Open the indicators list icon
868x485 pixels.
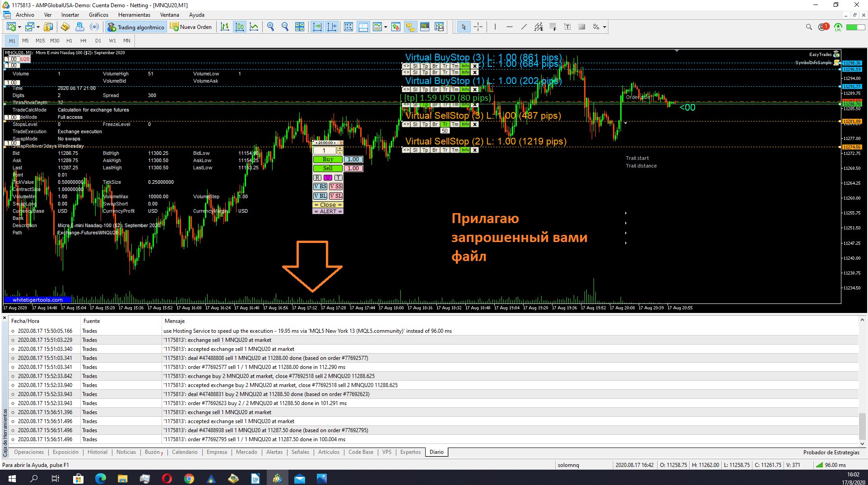377,27
